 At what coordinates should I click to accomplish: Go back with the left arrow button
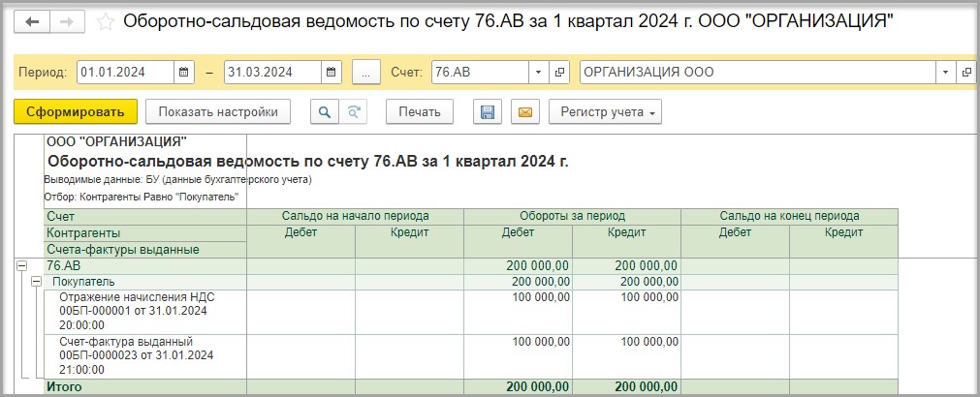coord(31,22)
